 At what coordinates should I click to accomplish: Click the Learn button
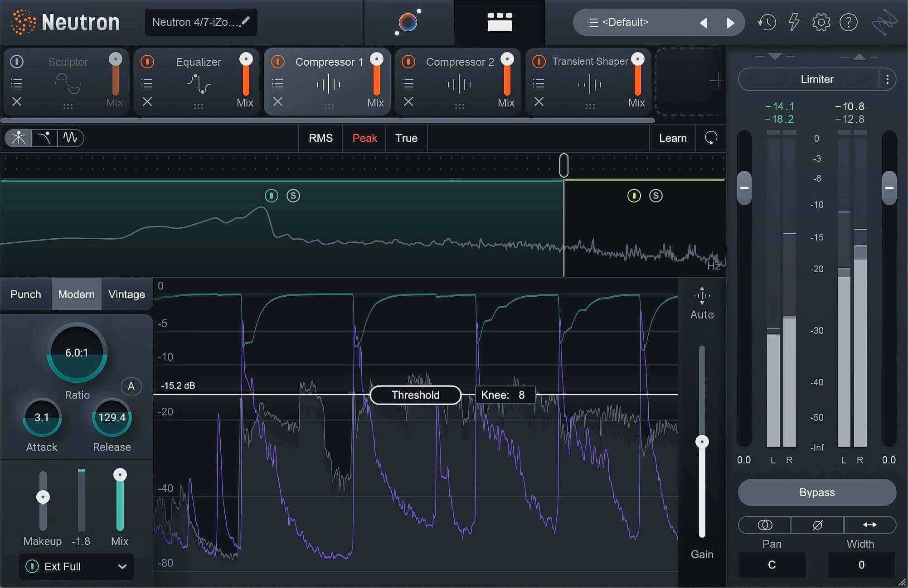(673, 138)
